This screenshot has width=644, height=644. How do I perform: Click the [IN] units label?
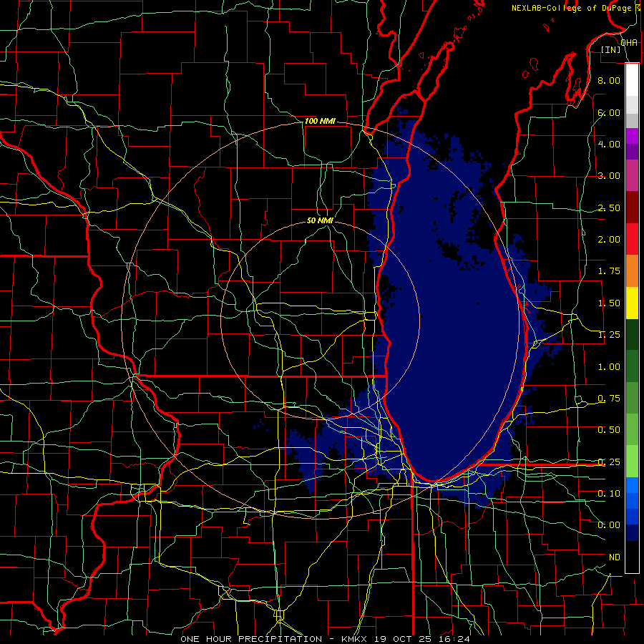coord(611,49)
